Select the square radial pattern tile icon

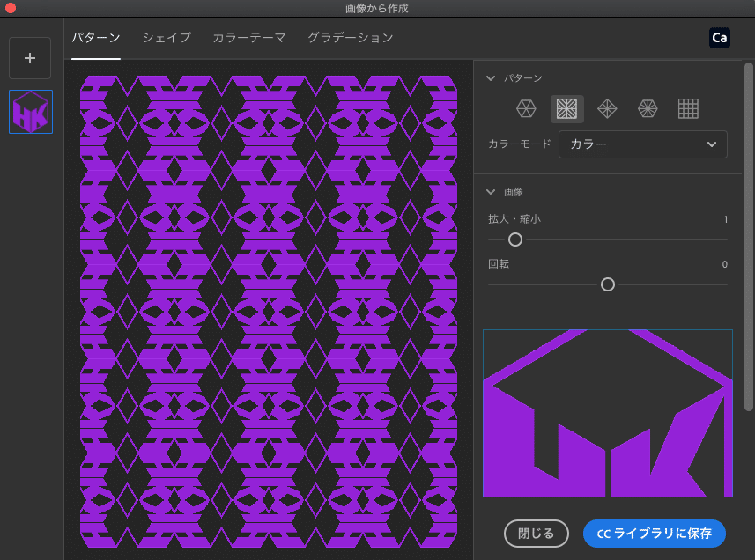566,108
